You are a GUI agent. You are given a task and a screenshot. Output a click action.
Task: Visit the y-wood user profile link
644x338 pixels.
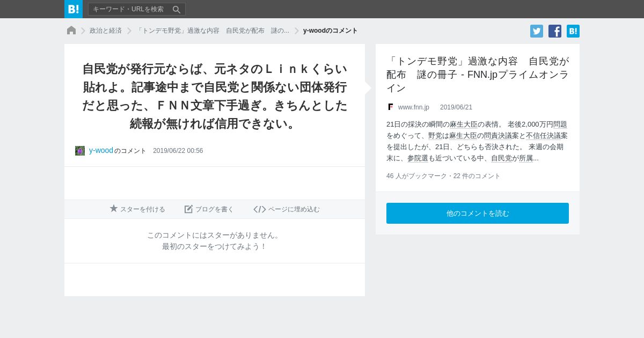tap(101, 150)
